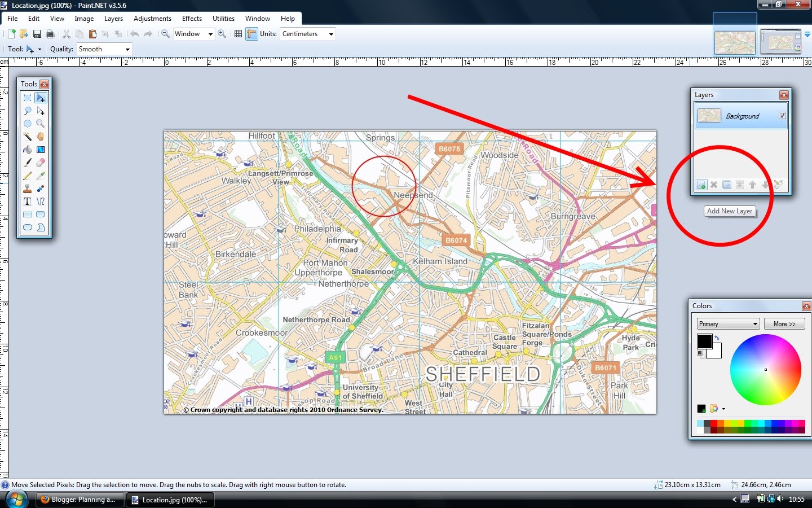This screenshot has height=508, width=812.
Task: Click the More >> button in Colors
Action: [784, 324]
